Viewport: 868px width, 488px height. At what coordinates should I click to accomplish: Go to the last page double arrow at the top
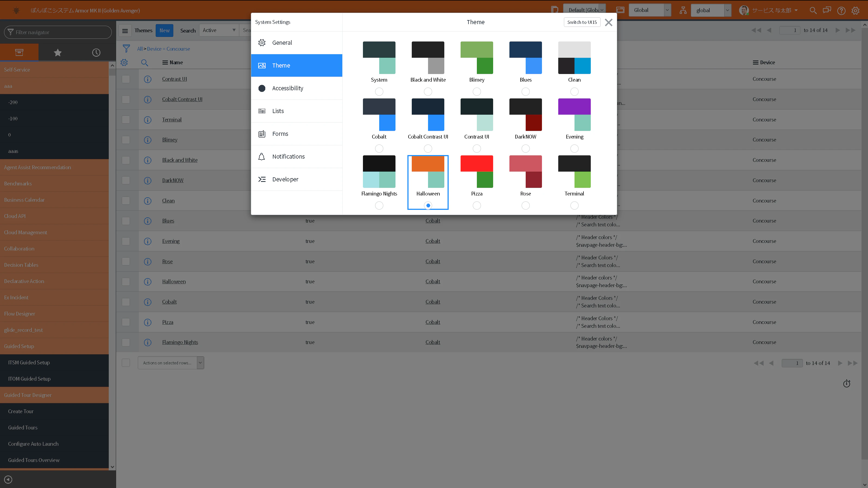(x=850, y=30)
